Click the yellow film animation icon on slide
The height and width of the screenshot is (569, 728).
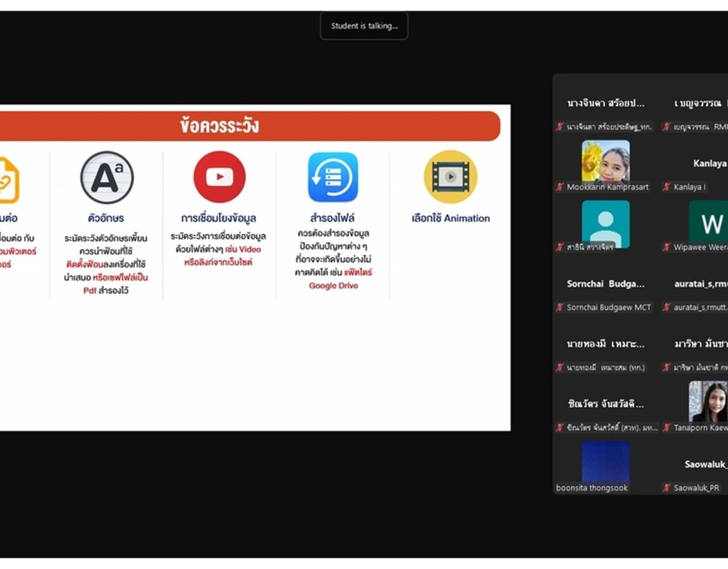(450, 177)
